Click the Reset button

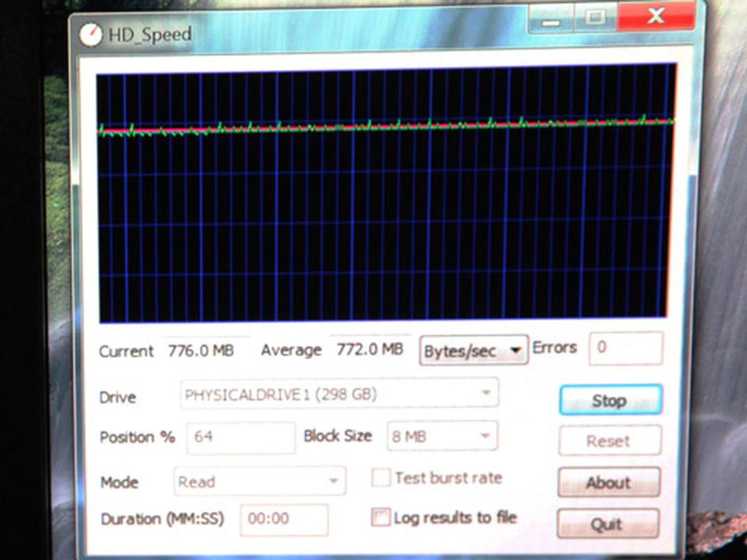click(609, 441)
